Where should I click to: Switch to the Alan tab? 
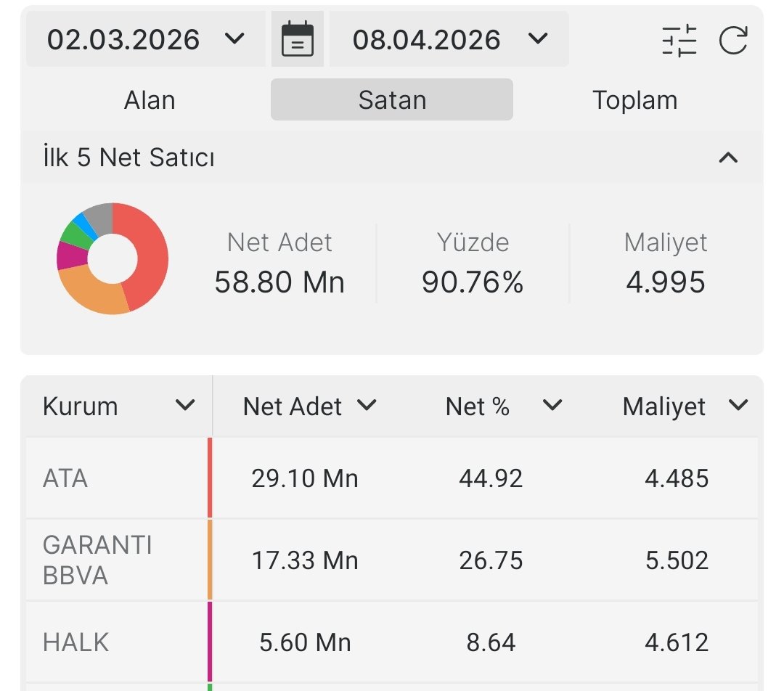[150, 99]
